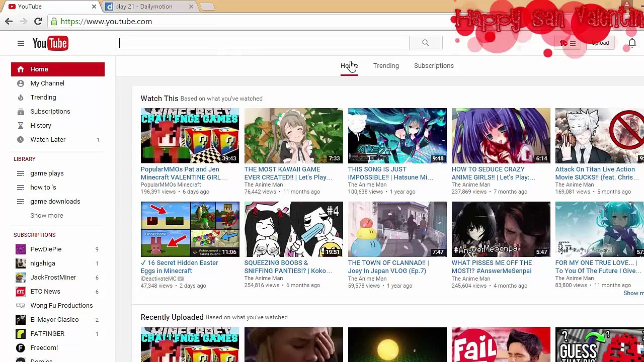Click in the YouTube search box
Screen dimensions: 644x362
click(x=263, y=43)
